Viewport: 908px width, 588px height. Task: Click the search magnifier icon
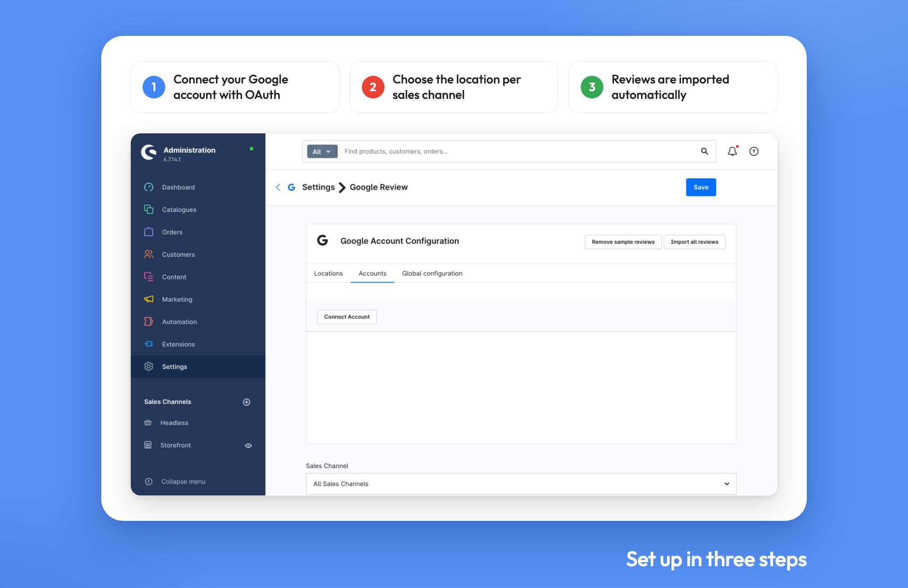(705, 152)
